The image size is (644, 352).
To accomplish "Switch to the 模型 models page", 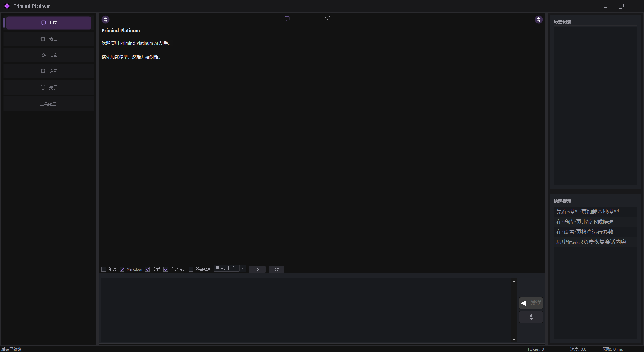I will [49, 39].
